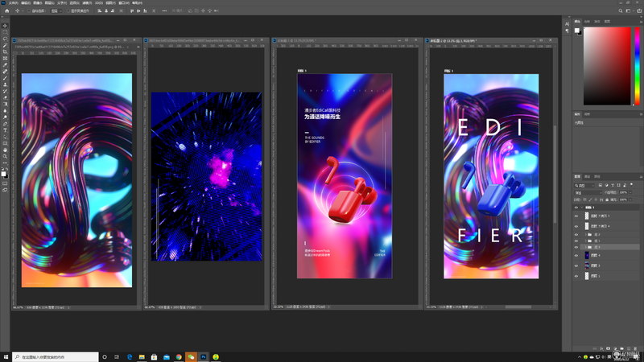Image resolution: width=644 pixels, height=362 pixels.
Task: Change the screen mode icon
Action: click(5, 190)
